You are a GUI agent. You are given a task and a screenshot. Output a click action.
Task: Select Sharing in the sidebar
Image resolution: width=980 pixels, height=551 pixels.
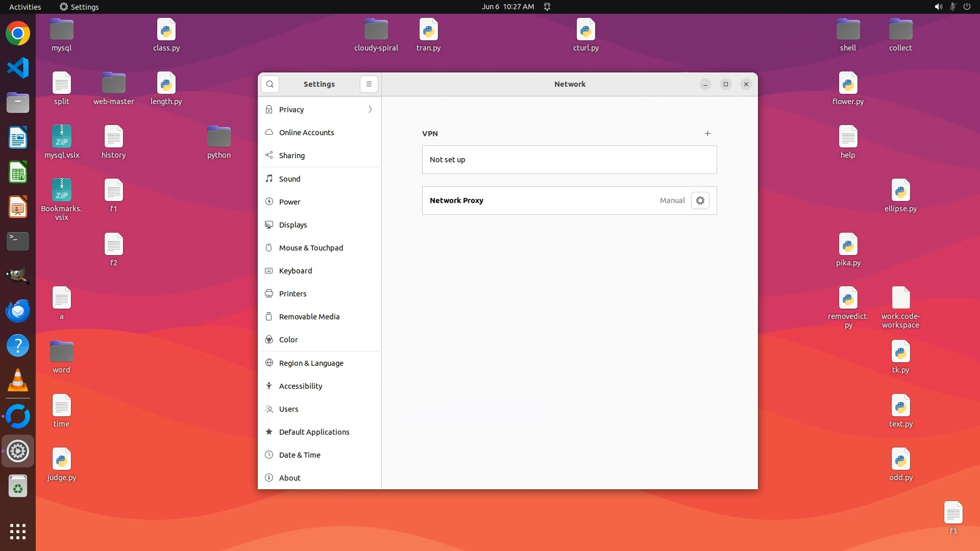pyautogui.click(x=292, y=156)
